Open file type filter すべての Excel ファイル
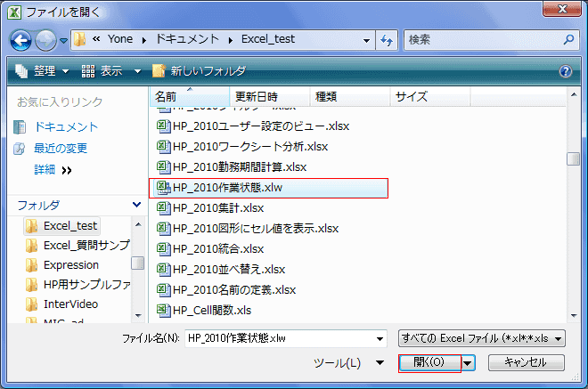 [x=481, y=338]
